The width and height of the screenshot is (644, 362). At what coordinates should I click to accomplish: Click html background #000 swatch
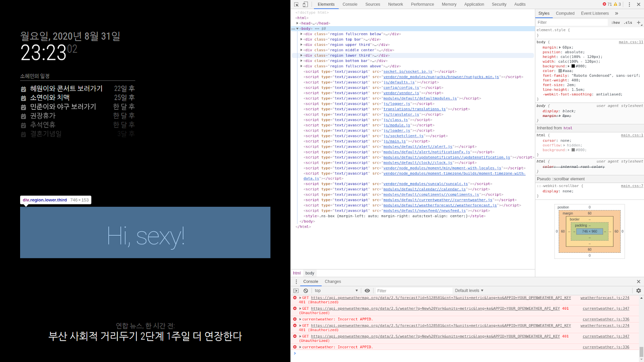click(x=573, y=150)
